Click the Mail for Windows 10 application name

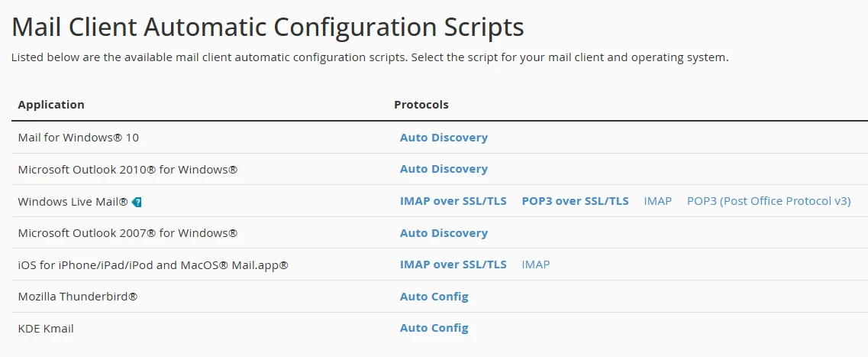tap(79, 138)
